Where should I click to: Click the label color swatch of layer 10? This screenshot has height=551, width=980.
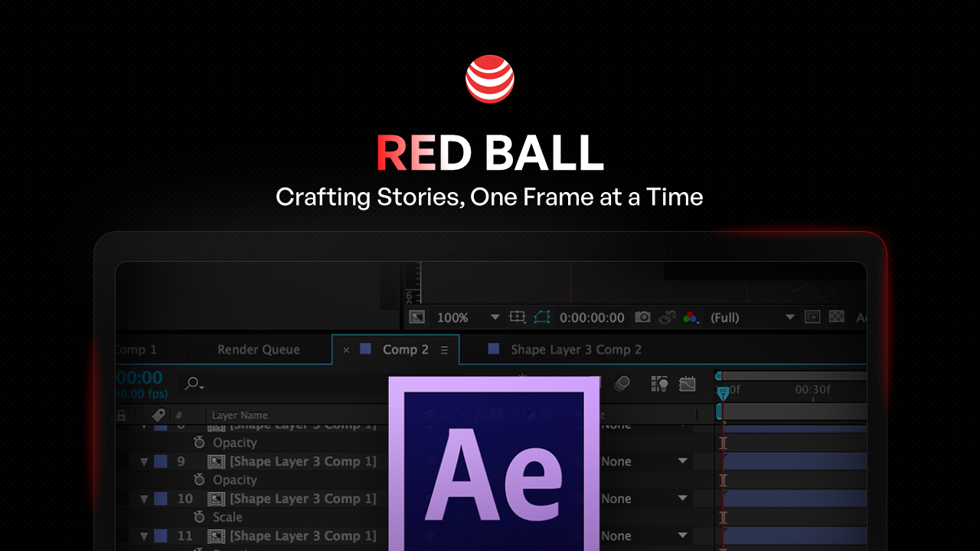(161, 499)
